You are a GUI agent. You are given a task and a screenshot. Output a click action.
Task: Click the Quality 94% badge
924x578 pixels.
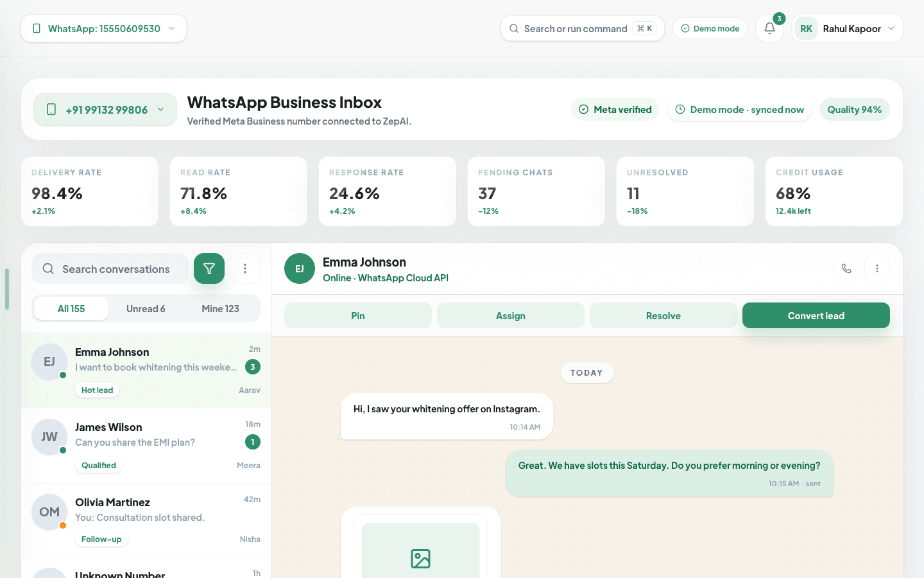tap(854, 109)
